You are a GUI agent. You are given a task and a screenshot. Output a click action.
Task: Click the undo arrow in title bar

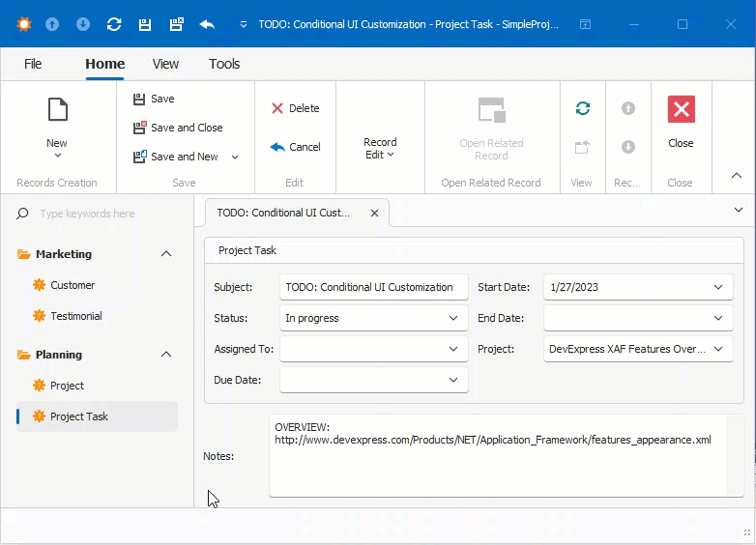pos(207,24)
